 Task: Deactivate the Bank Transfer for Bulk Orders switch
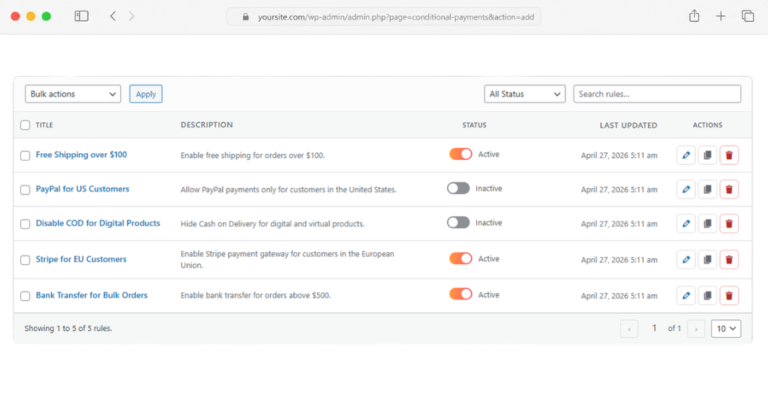460,294
